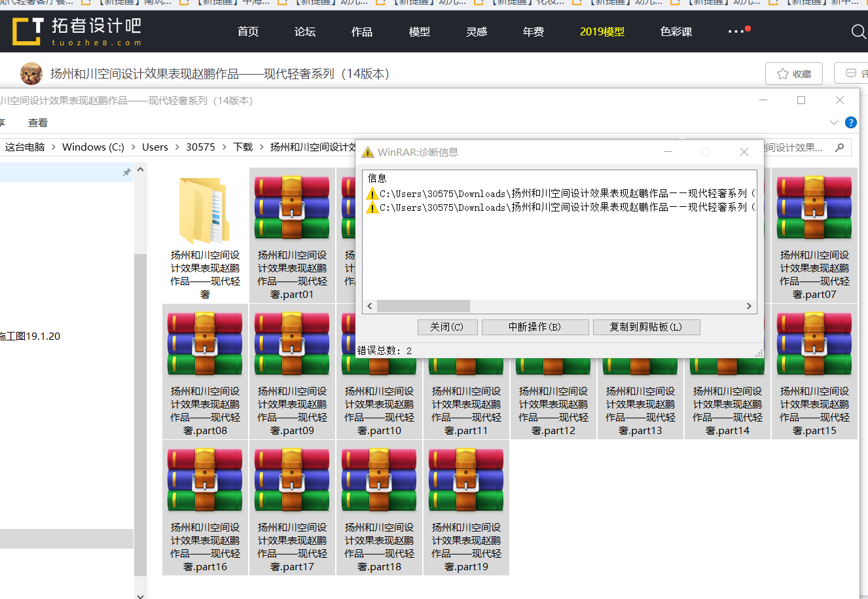
Task: Open the part01 RAR archive
Action: 292,236
